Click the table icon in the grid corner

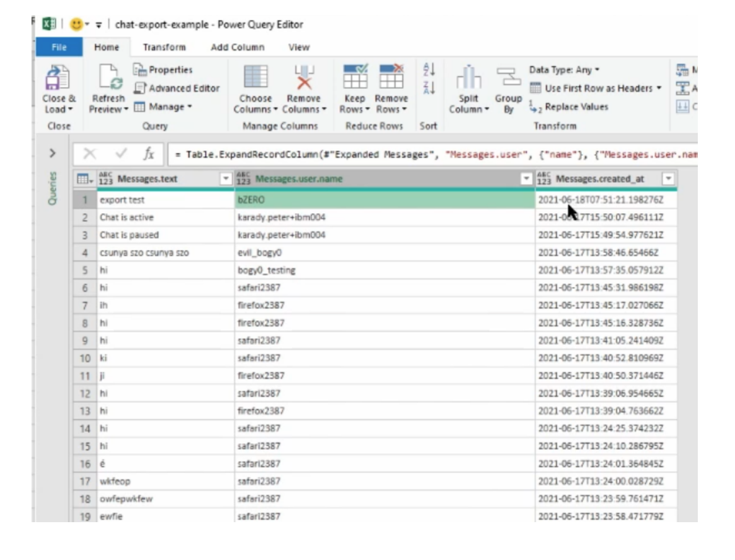[x=84, y=179]
